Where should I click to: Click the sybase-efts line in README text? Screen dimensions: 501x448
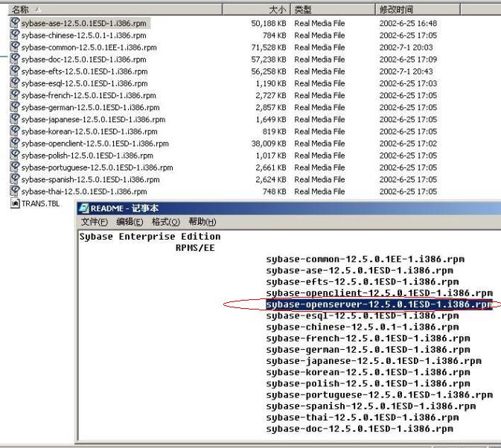point(363,282)
